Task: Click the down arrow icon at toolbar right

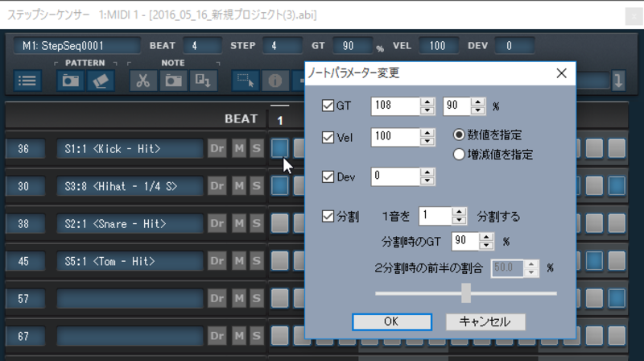Action: coord(618,81)
